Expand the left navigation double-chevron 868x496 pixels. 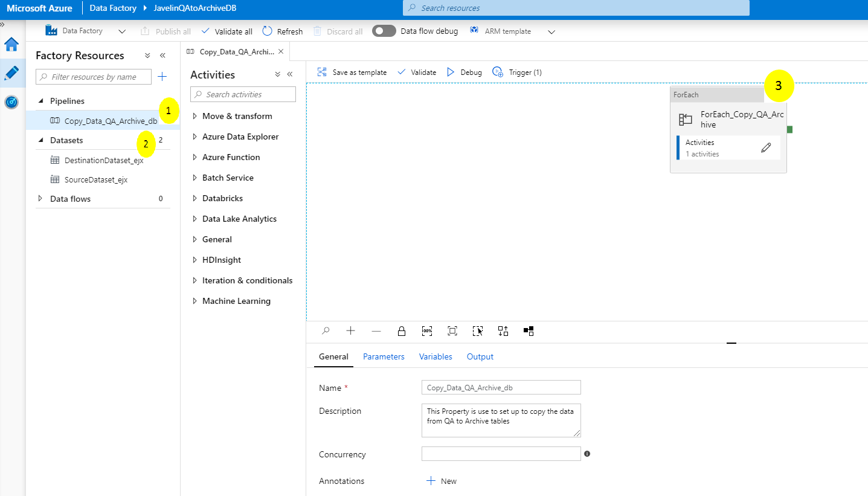coord(2,25)
